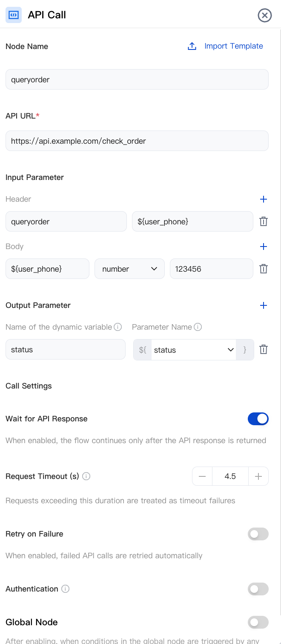Delete the status output parameter row

click(264, 349)
